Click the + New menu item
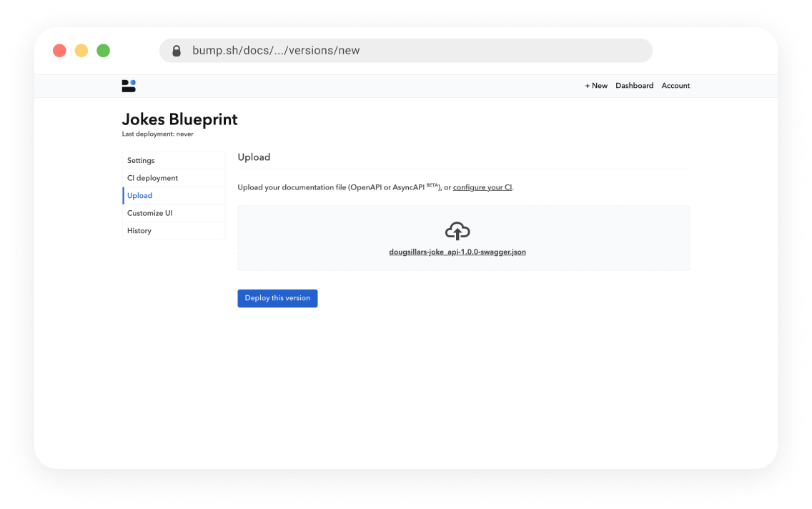 pos(596,85)
